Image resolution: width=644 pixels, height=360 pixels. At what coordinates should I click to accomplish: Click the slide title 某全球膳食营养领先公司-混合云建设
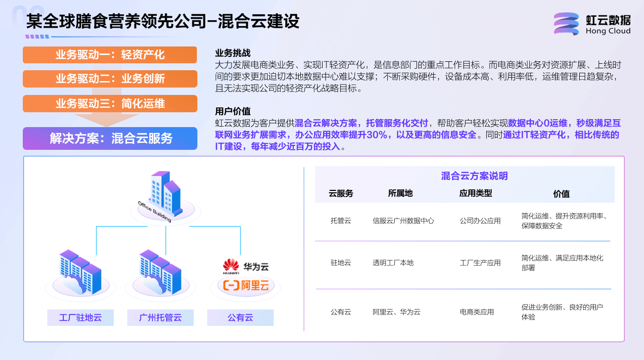click(163, 22)
